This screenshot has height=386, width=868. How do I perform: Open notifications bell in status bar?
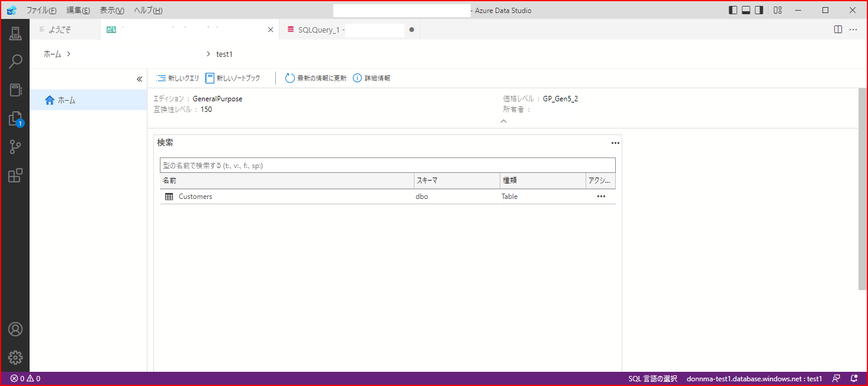point(854,378)
